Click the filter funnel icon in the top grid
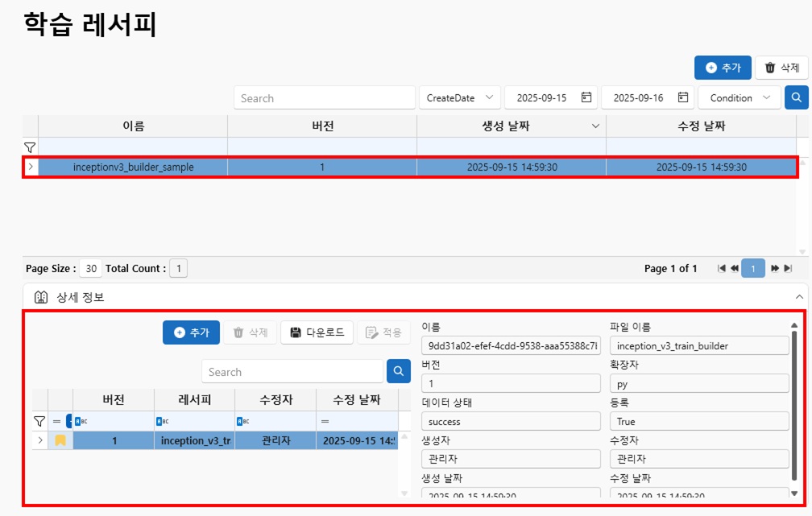The height and width of the screenshot is (516, 812). tap(30, 147)
